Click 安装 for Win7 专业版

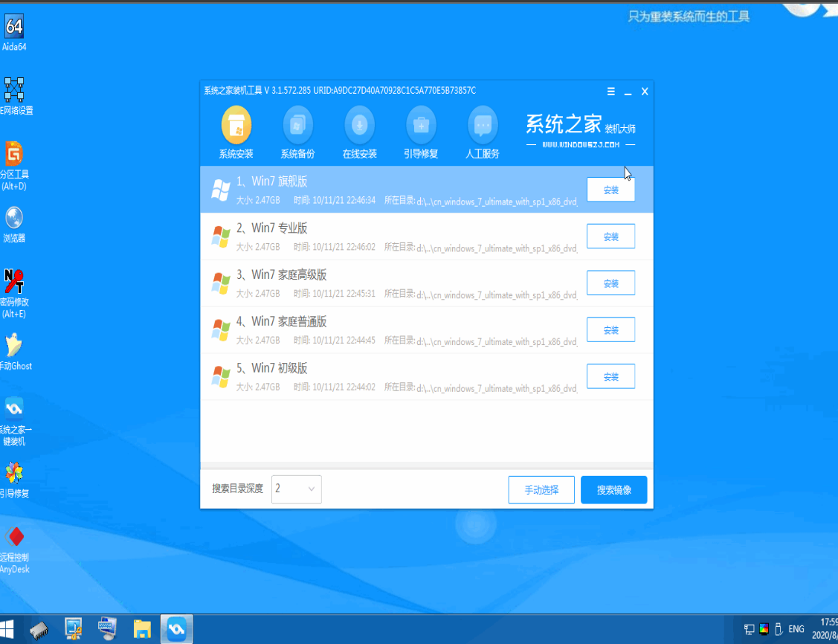pos(610,236)
